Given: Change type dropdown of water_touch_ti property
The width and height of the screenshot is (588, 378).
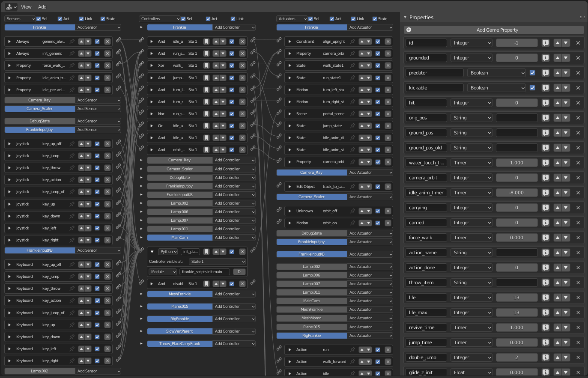Looking at the screenshot, I should click(472, 163).
